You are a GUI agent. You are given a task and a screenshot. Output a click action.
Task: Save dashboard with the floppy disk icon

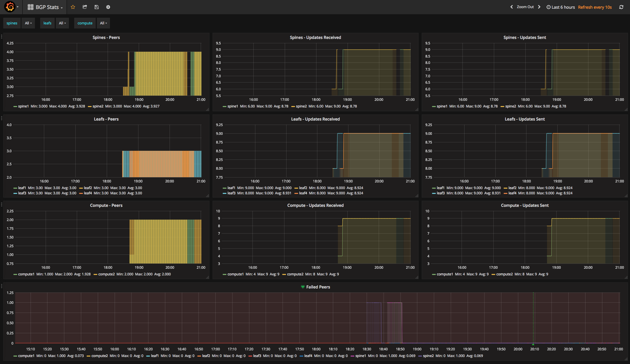coord(97,7)
